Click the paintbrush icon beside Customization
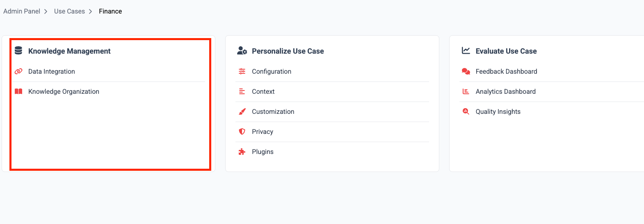The width and height of the screenshot is (644, 224). click(x=242, y=111)
